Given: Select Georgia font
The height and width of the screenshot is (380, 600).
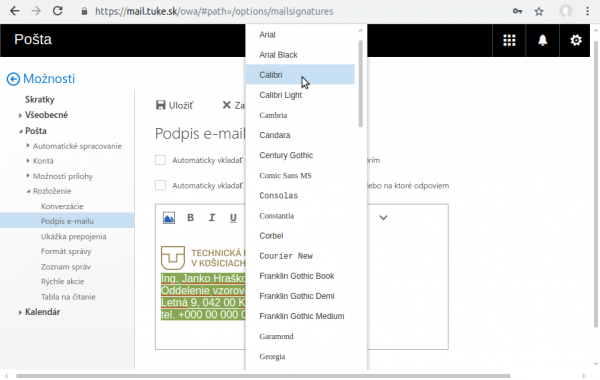Looking at the screenshot, I should coord(300,357).
